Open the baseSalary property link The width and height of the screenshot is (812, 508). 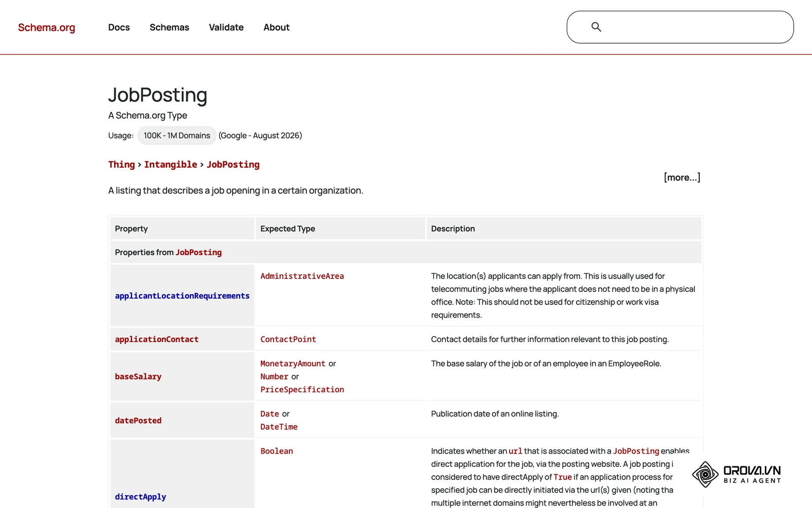[138, 376]
